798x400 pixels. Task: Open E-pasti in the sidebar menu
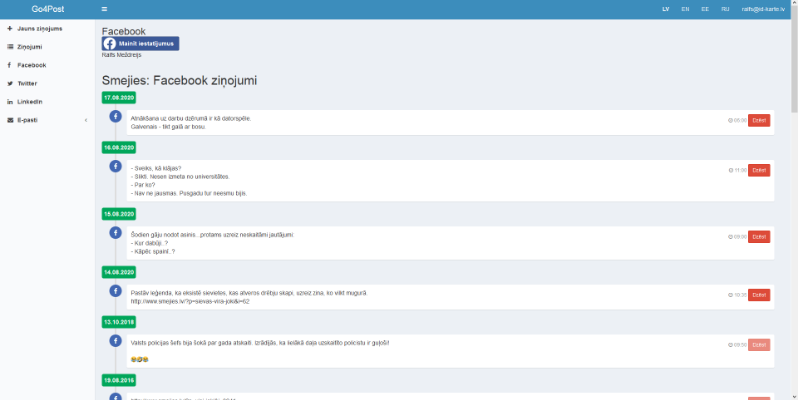47,120
